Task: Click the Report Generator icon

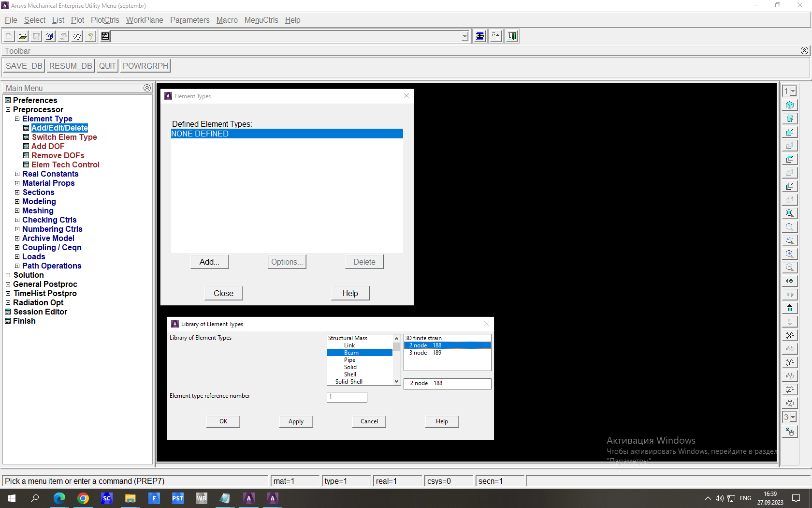Action: click(77, 36)
